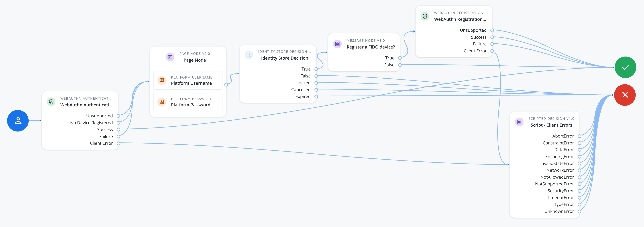Screen dimensions: 644x227
Task: Click True port on Register a FIDO device
Action: (x=400, y=58)
